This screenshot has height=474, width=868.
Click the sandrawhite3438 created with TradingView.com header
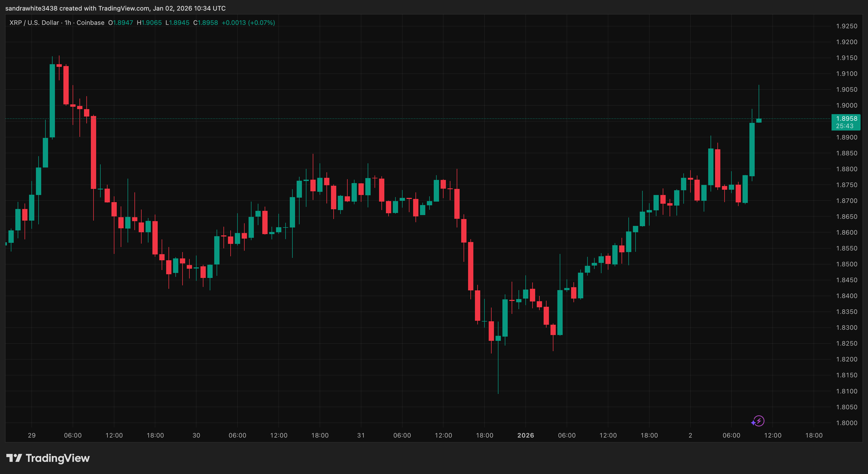pyautogui.click(x=115, y=8)
